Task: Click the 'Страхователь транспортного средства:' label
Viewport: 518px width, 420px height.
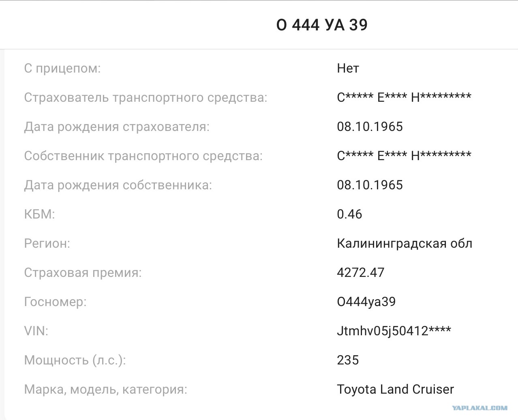Action: click(x=146, y=98)
